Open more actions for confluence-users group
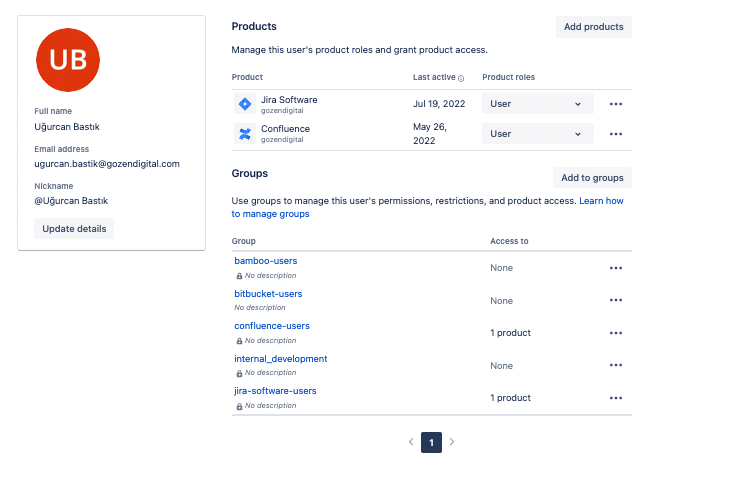This screenshot has width=731, height=494. [616, 333]
